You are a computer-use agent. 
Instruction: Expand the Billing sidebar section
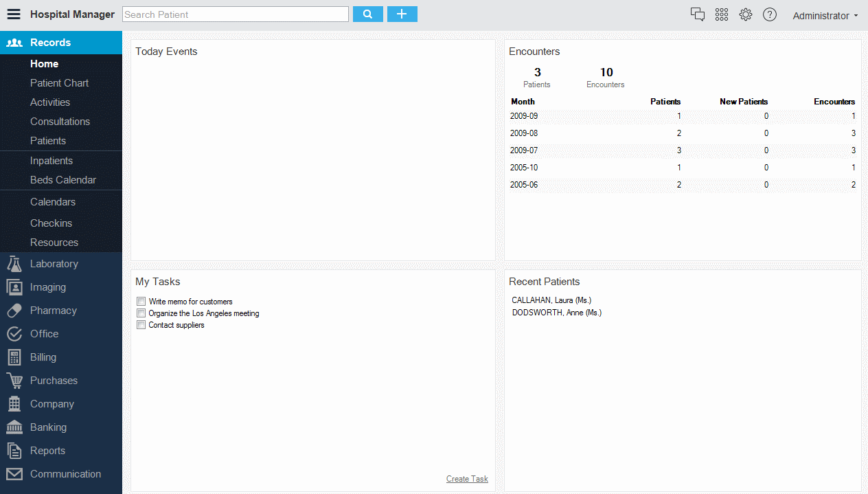click(x=43, y=357)
